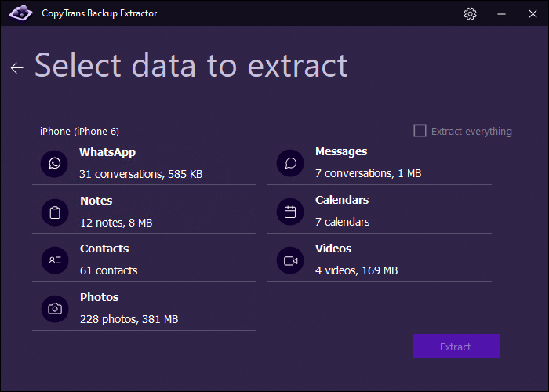The height and width of the screenshot is (392, 549).
Task: Click "4 videos, 169 MB" text
Action: click(x=356, y=270)
